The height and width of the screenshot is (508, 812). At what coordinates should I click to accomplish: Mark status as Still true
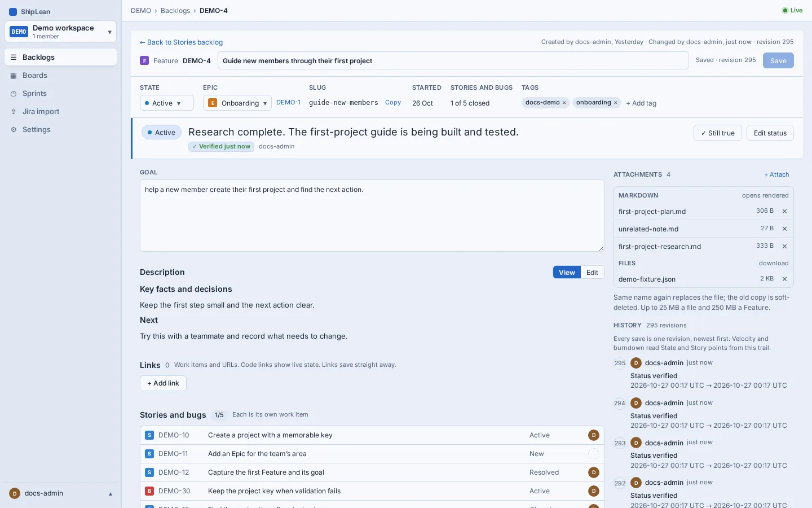(x=717, y=133)
